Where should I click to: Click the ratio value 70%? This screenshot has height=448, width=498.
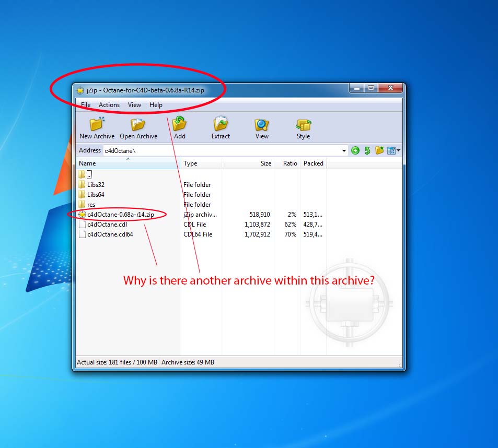pyautogui.click(x=291, y=234)
